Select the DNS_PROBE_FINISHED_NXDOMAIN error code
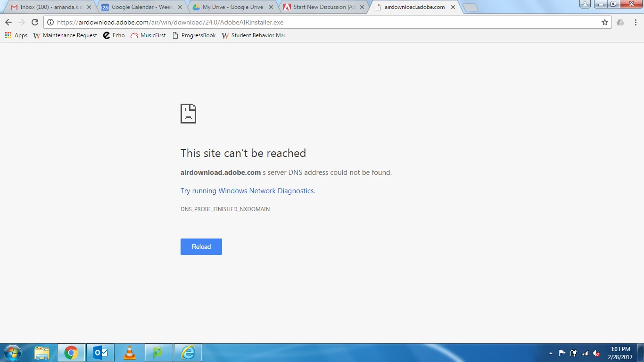This screenshot has width=644, height=362. [225, 209]
